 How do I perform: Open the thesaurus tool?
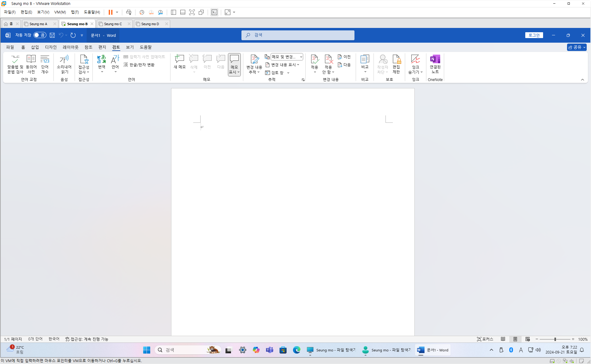pos(31,59)
